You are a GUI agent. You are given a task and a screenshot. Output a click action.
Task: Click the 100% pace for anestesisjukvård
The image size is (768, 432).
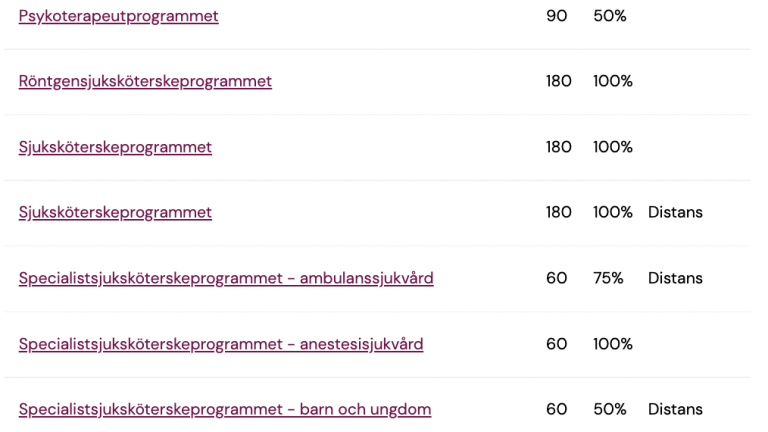pos(613,343)
